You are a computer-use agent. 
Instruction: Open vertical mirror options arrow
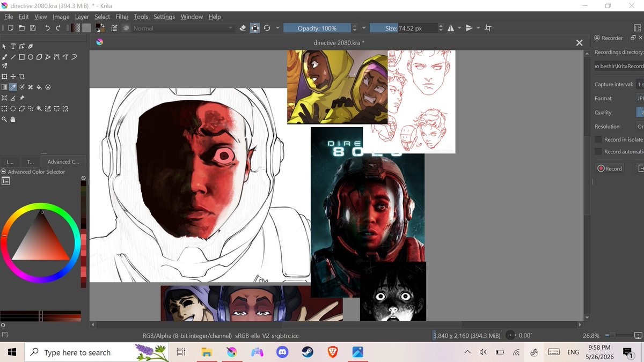point(478,28)
